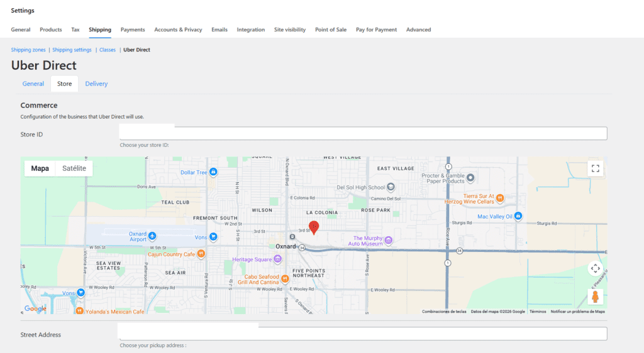Open the Integration settings tab

pyautogui.click(x=250, y=30)
